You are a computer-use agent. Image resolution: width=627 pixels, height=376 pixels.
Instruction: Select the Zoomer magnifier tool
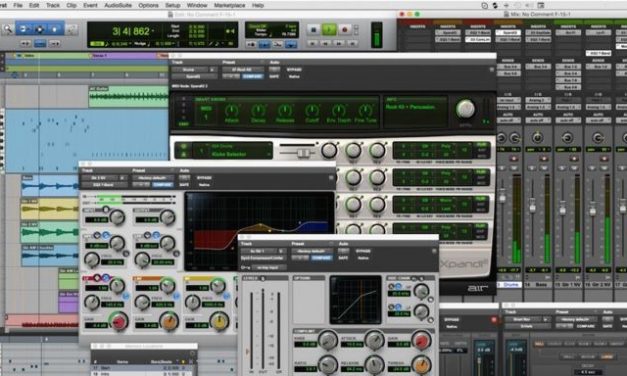[8, 29]
